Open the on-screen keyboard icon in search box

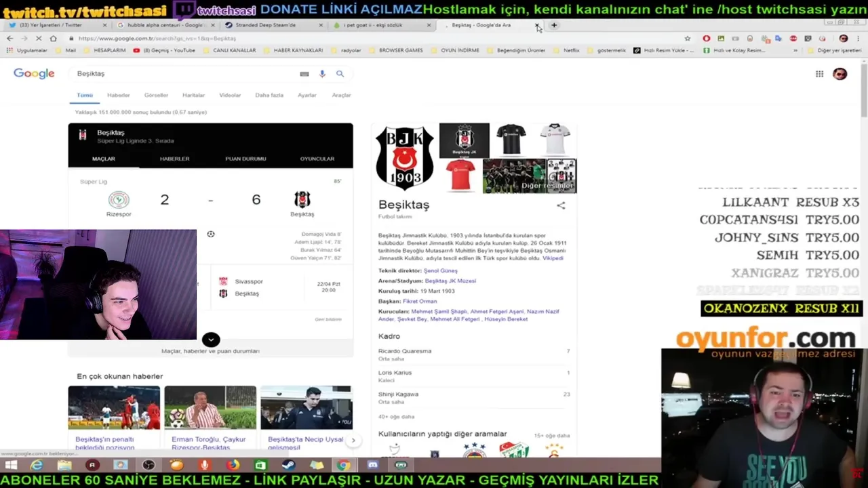pyautogui.click(x=304, y=74)
